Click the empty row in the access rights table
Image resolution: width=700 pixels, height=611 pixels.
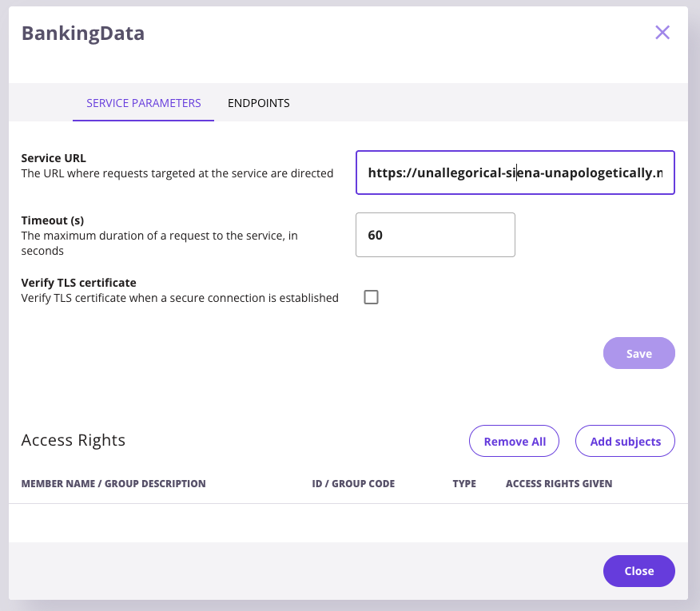pos(348,521)
